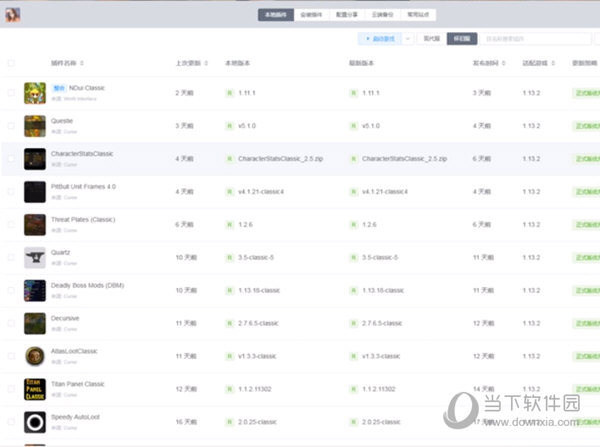Image resolution: width=600 pixels, height=447 pixels.
Task: Open the 常用站点 tab
Action: point(418,15)
